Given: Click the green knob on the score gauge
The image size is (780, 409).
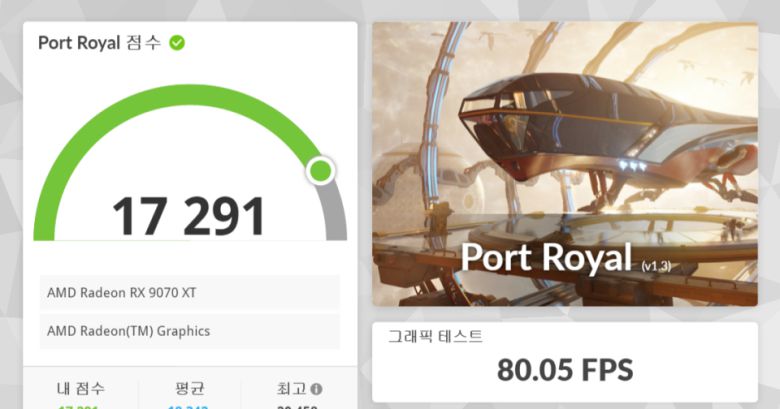Looking at the screenshot, I should coord(320,171).
